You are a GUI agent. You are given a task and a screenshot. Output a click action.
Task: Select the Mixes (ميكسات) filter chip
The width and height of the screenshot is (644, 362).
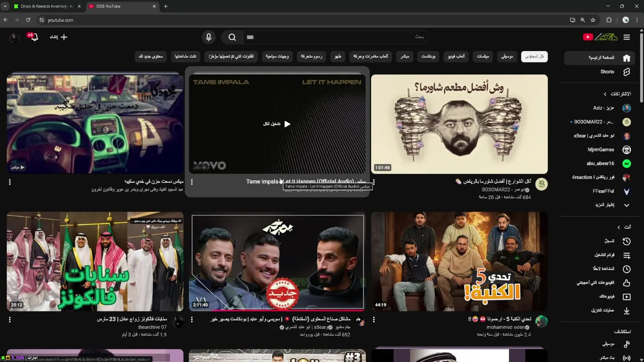pos(483,56)
